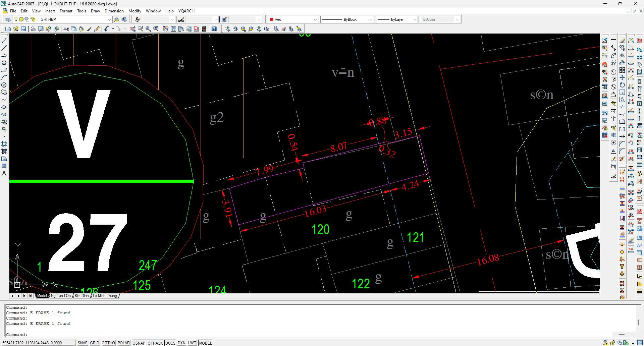This screenshot has width=644, height=346.
Task: Open the Help question mark icon
Action: point(214,29)
